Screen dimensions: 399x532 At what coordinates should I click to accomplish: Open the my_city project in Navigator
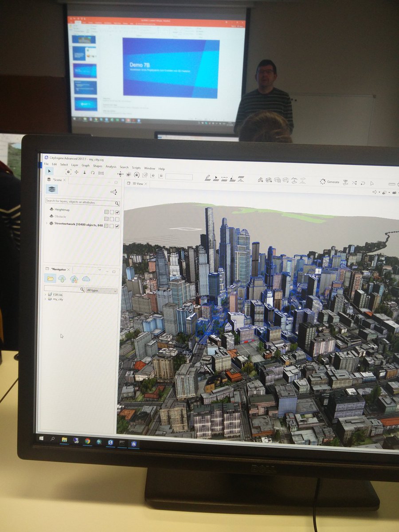point(58,299)
